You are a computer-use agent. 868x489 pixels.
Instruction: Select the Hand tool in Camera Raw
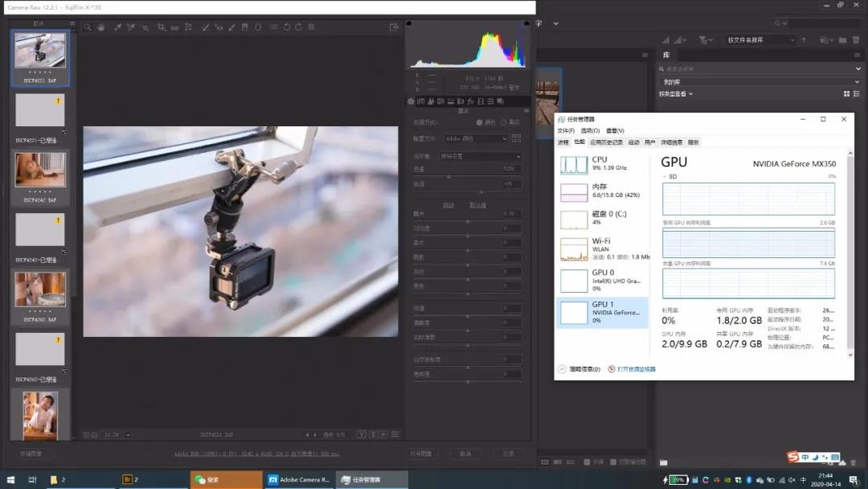tap(101, 27)
